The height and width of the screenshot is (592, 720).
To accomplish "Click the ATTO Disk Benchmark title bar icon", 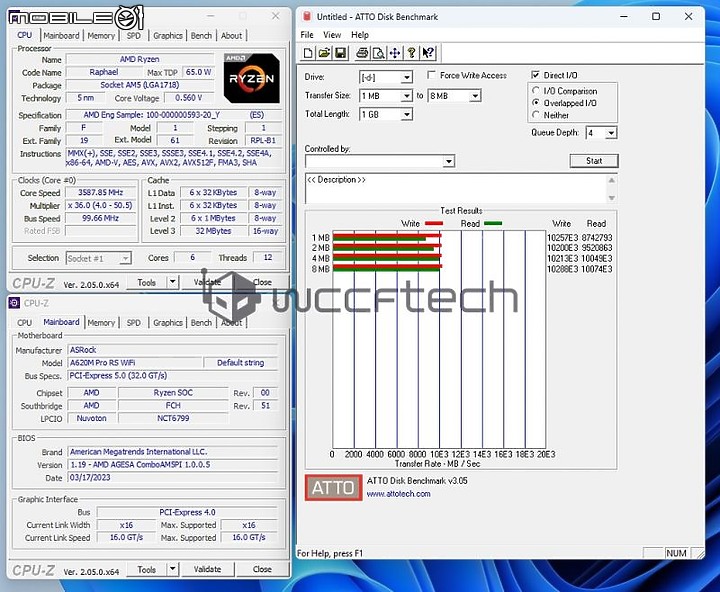I will point(307,17).
